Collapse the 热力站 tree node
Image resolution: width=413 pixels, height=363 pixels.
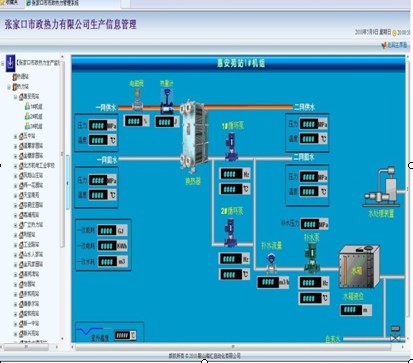9,87
